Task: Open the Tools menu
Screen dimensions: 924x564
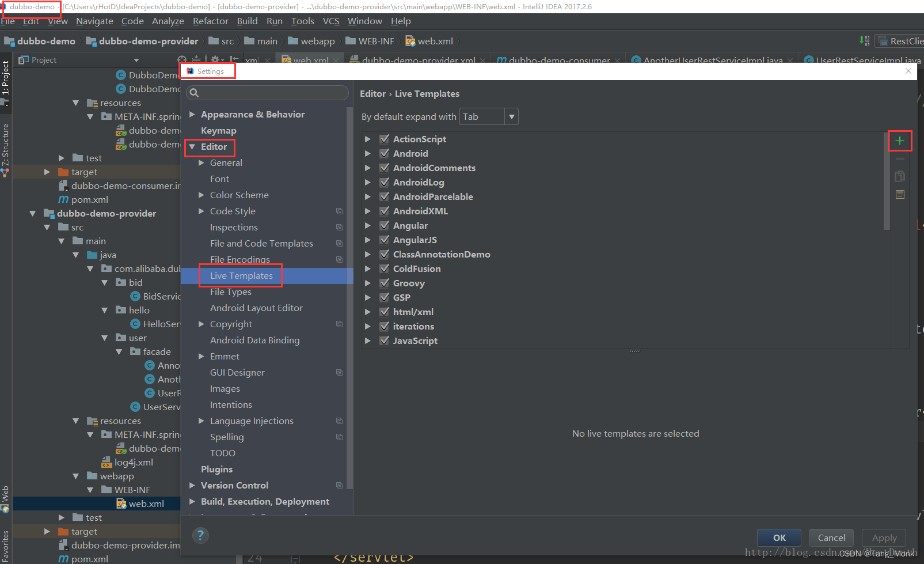Action: click(302, 21)
